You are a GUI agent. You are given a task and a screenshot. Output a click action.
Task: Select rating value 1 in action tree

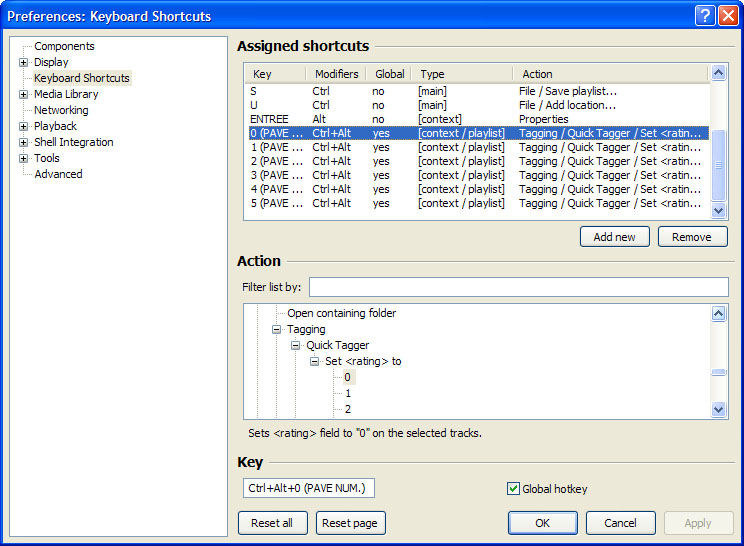(348, 393)
